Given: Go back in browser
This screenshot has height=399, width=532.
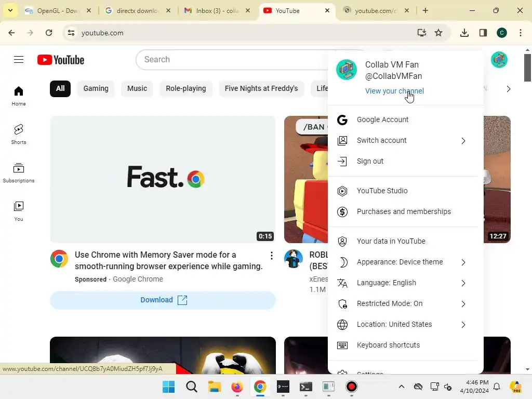Looking at the screenshot, I should click(11, 33).
